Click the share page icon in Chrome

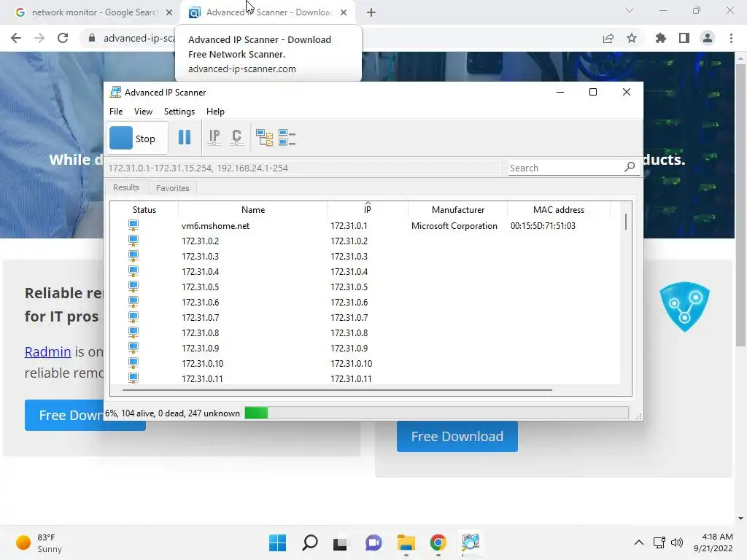click(x=608, y=38)
